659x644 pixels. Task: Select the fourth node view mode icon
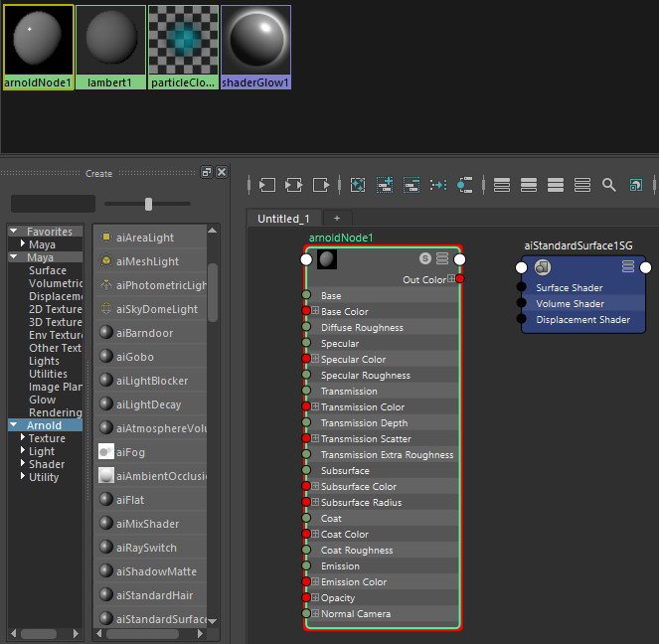click(x=582, y=185)
